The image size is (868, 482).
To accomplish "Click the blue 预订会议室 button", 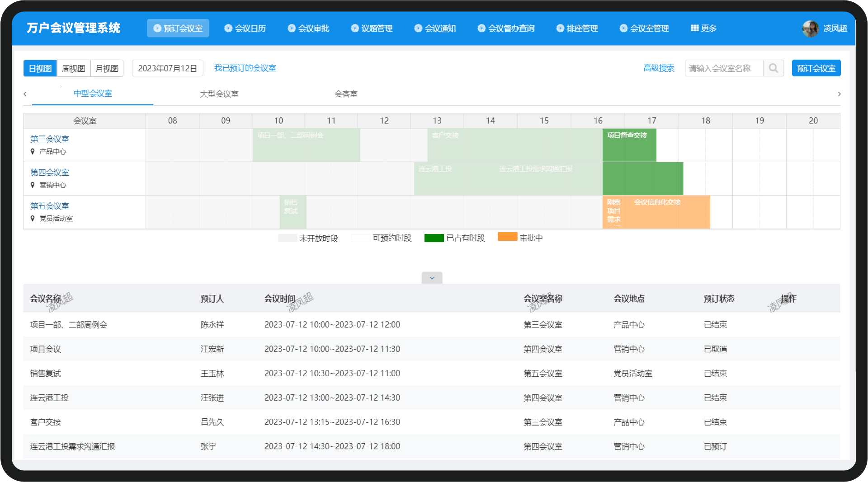I will tap(816, 68).
